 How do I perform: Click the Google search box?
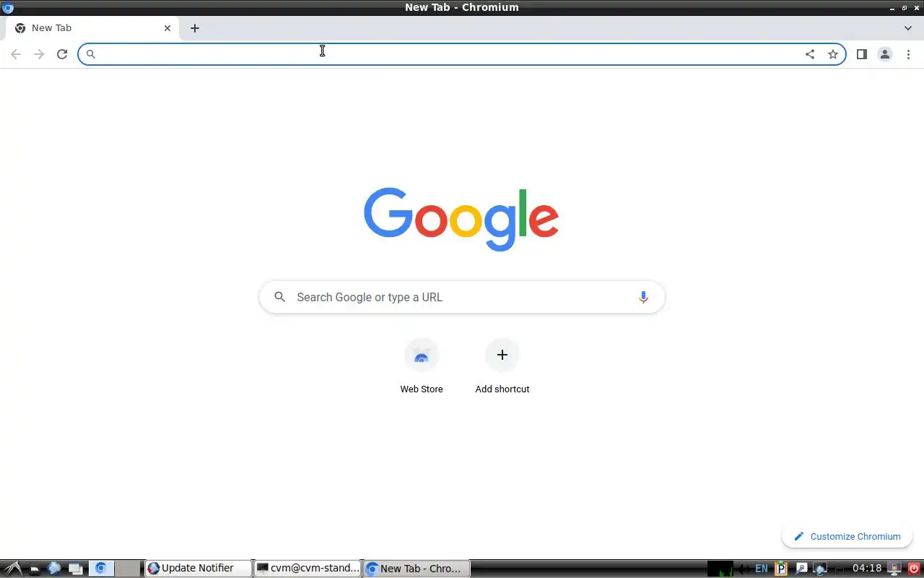[x=462, y=297]
